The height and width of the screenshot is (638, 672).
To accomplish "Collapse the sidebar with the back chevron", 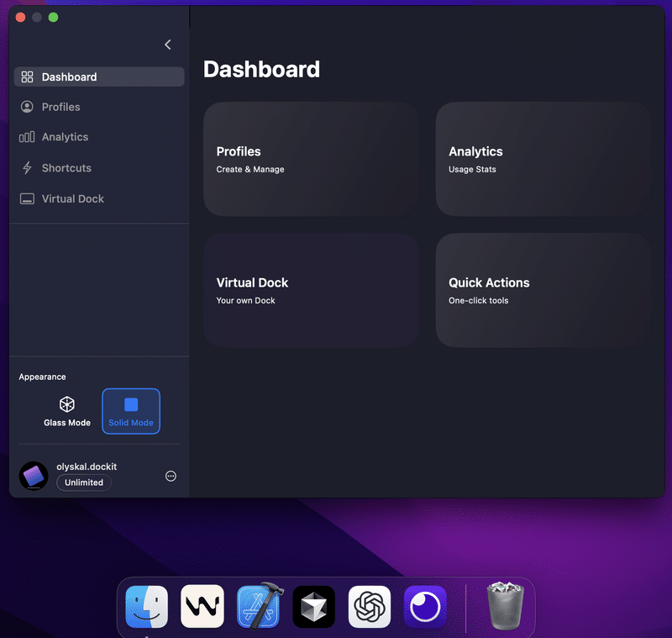I will 168,45.
